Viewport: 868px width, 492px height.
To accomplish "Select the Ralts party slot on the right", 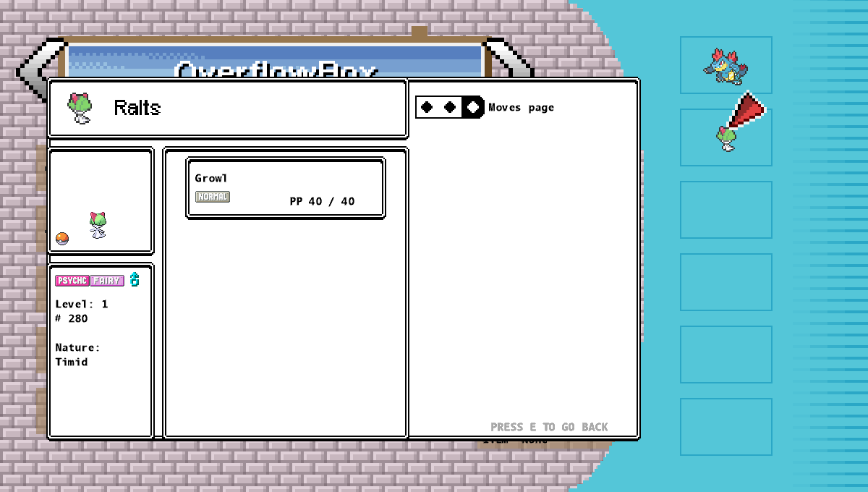I will coord(726,137).
